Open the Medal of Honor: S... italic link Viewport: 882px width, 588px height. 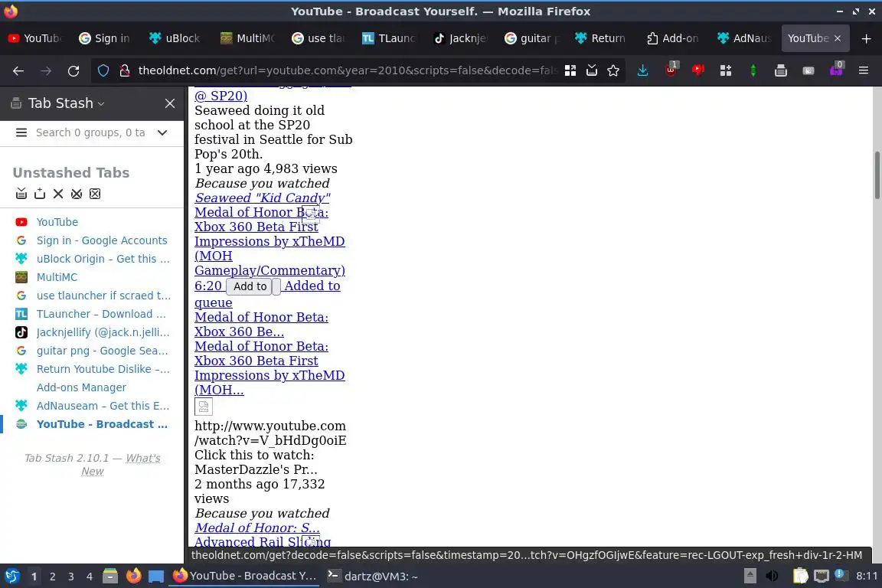pyautogui.click(x=257, y=528)
